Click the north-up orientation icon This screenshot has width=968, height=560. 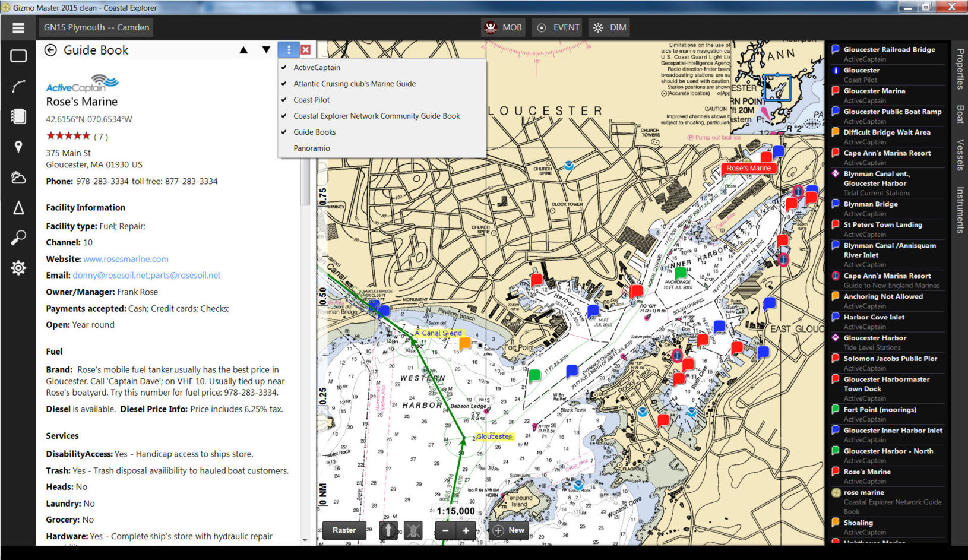tap(388, 530)
